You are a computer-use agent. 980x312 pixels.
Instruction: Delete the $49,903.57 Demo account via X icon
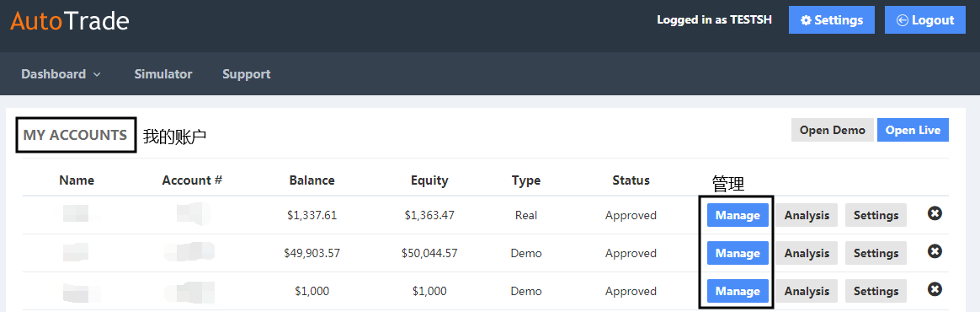pos(935,252)
